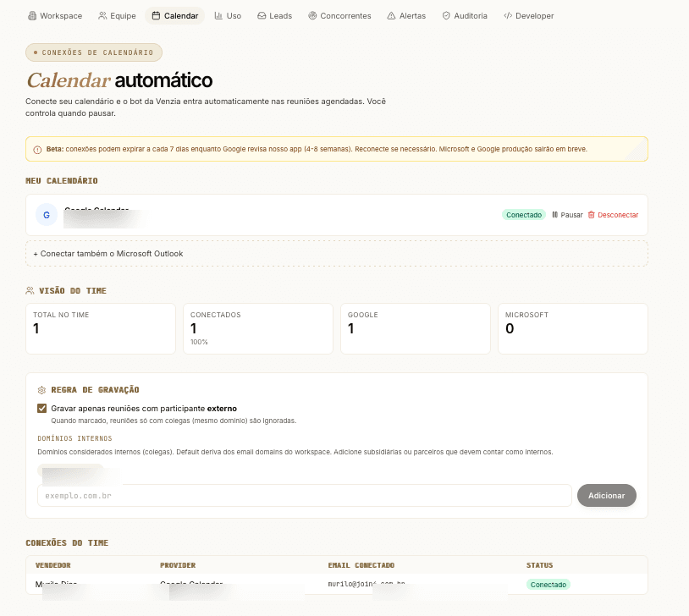
Task: Click the Meu Calendário section heading
Action: click(x=62, y=180)
